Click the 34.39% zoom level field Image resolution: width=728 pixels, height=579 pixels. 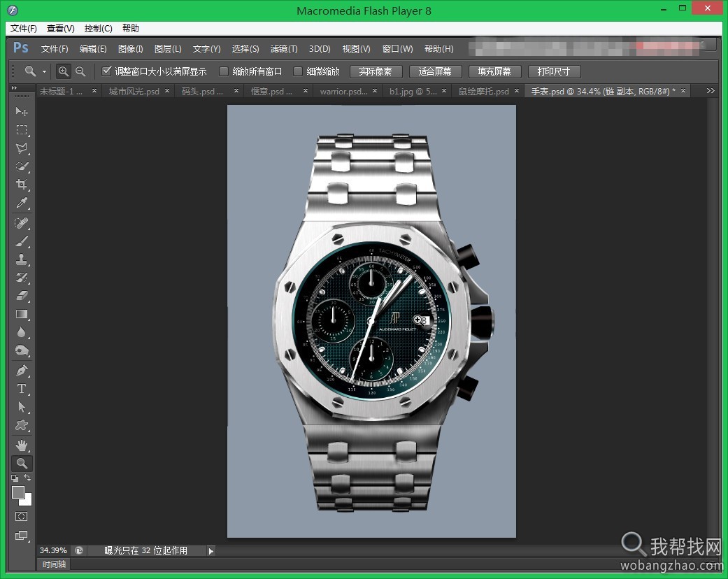point(53,550)
